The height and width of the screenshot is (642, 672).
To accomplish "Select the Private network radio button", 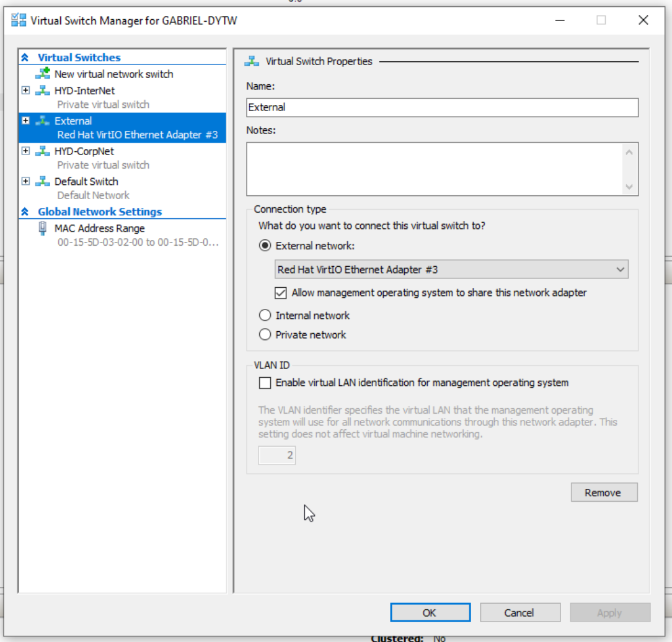I will tap(265, 334).
